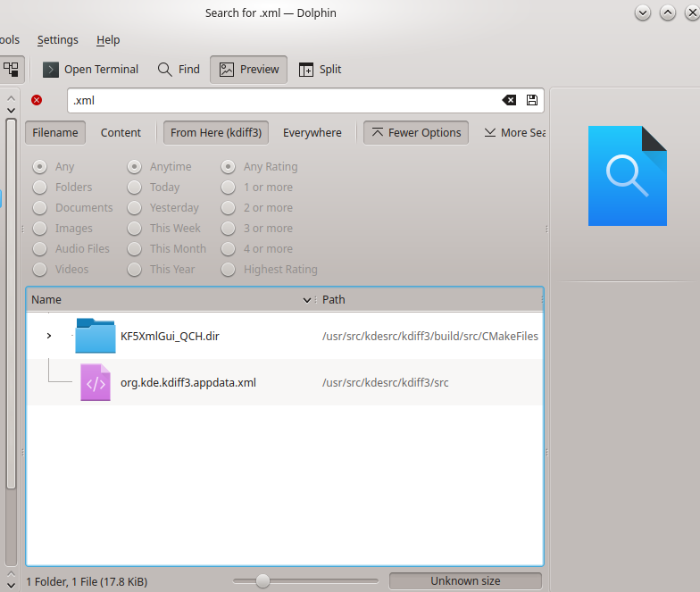Choose Everywhere search scope
This screenshot has width=700, height=592.
pos(312,132)
